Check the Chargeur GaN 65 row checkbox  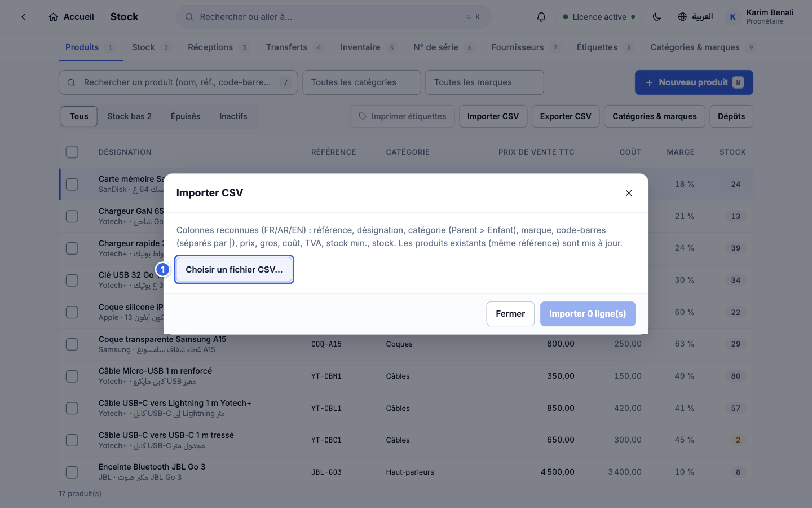72,216
